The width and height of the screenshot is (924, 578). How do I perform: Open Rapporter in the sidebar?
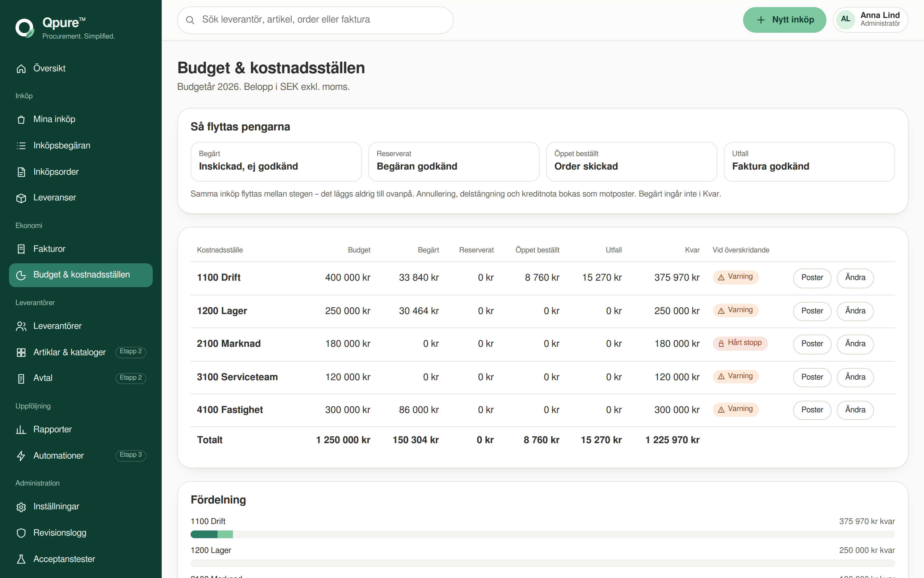(x=81, y=429)
